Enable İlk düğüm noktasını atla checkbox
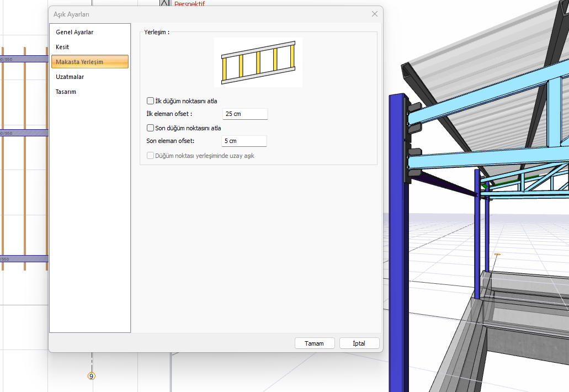This screenshot has width=569, height=392. [151, 101]
